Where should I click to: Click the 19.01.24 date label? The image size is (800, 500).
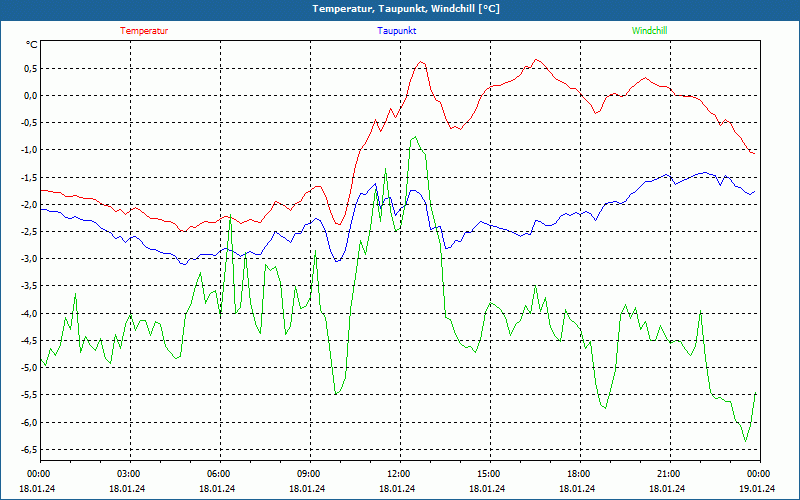point(757,489)
